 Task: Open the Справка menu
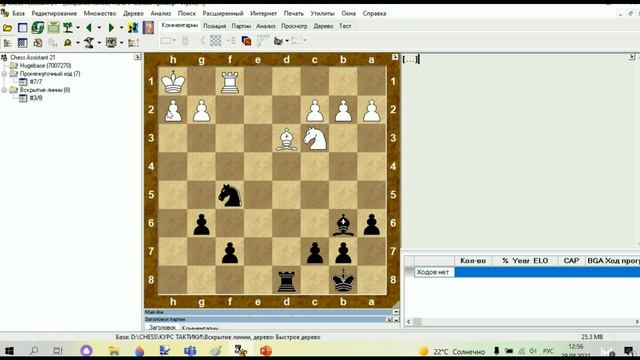click(x=374, y=13)
